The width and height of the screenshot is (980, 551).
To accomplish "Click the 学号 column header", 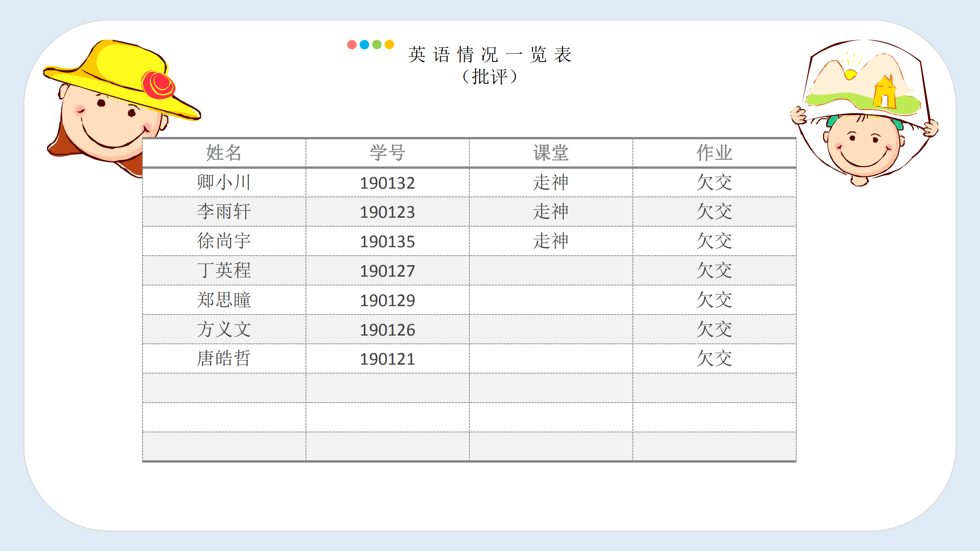I will (x=387, y=153).
